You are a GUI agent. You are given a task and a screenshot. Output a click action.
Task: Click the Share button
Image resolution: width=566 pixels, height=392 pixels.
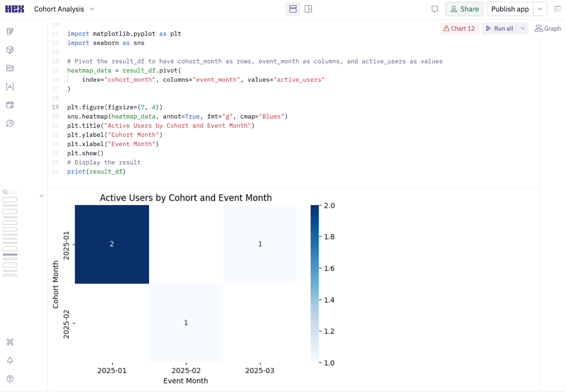[x=464, y=9]
